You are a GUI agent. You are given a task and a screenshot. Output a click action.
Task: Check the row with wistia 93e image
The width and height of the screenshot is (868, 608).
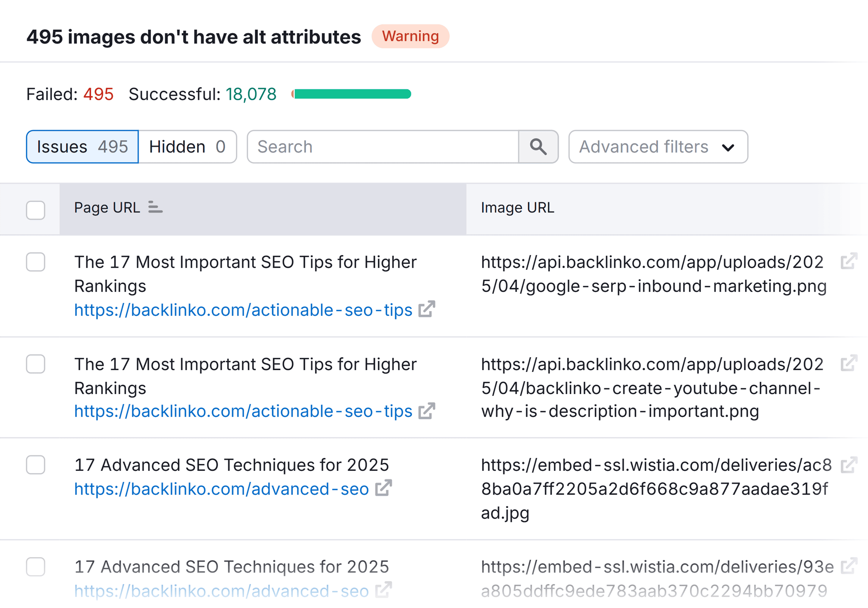35,567
